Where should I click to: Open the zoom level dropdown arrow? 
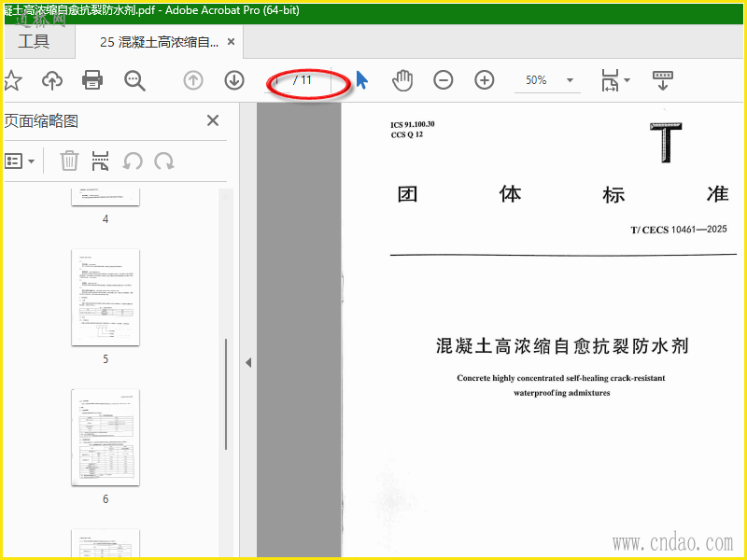(570, 80)
